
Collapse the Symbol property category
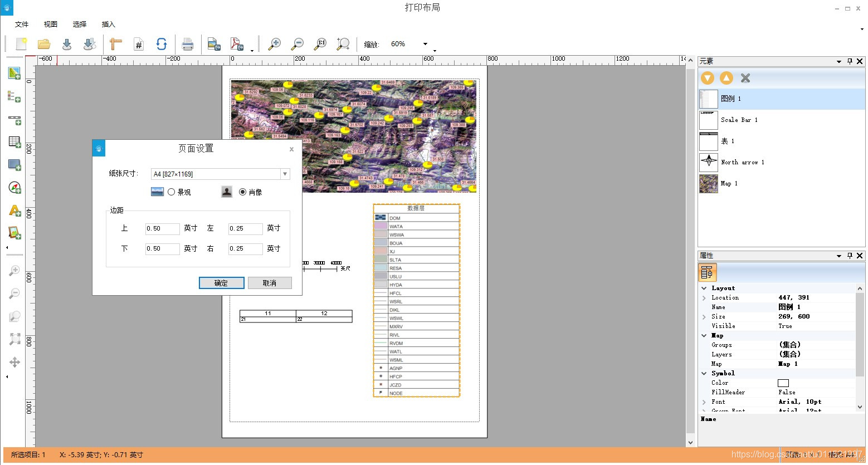pyautogui.click(x=704, y=374)
